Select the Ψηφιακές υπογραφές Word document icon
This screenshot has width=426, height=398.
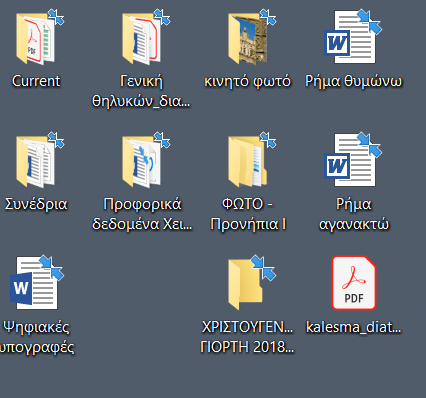(36, 283)
